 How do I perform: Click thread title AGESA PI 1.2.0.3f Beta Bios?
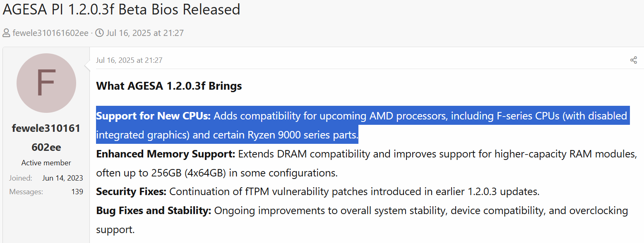(x=121, y=9)
